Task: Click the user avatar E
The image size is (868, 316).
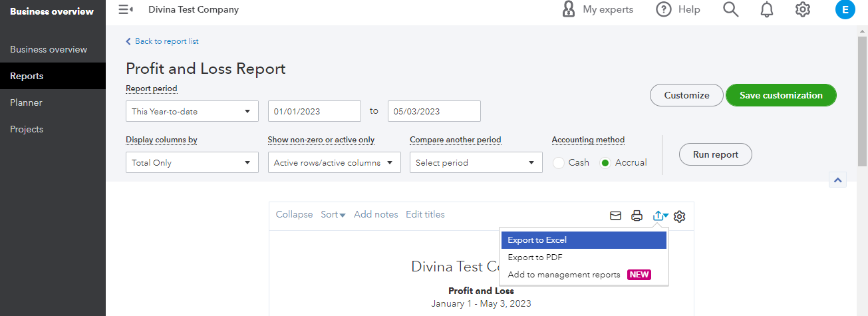Action: pyautogui.click(x=845, y=9)
